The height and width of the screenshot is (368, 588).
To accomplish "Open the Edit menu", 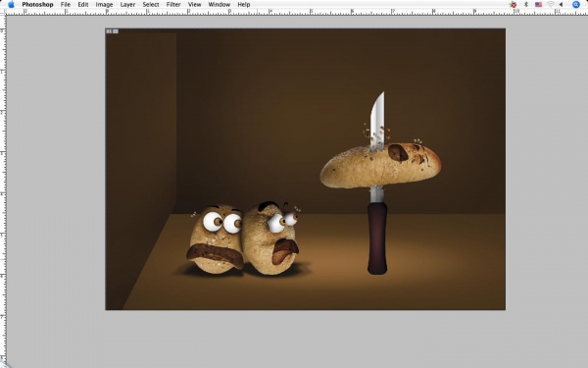I will [83, 5].
